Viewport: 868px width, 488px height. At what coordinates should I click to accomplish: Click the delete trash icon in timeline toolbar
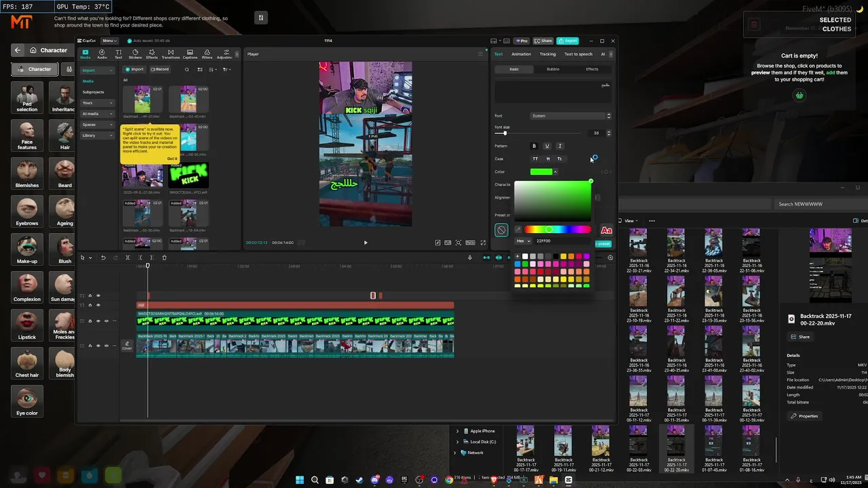click(x=164, y=258)
